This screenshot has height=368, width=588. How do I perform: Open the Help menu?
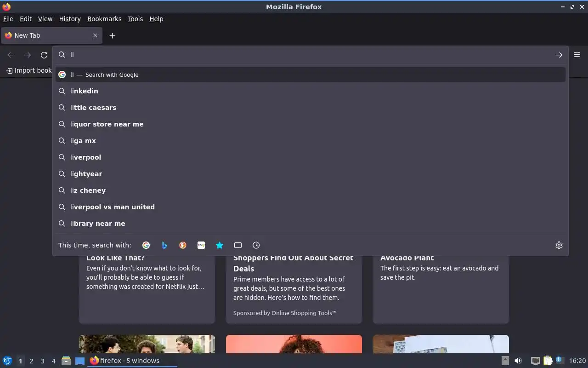click(156, 19)
